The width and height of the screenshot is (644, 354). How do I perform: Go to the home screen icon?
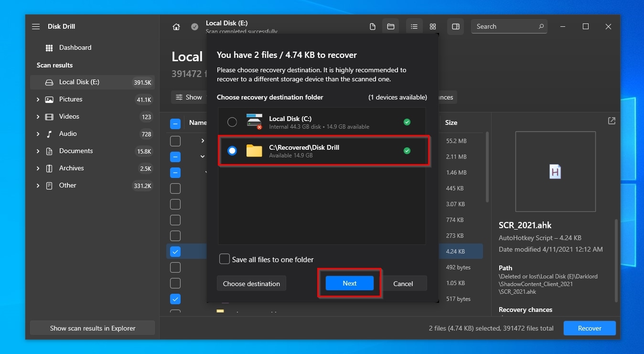click(x=176, y=27)
